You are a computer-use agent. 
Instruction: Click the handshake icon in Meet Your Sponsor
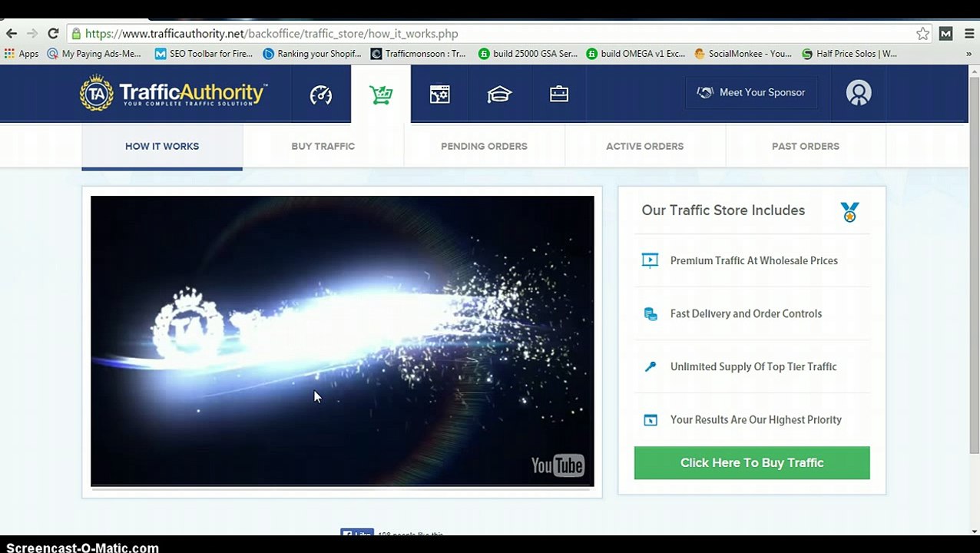point(705,92)
